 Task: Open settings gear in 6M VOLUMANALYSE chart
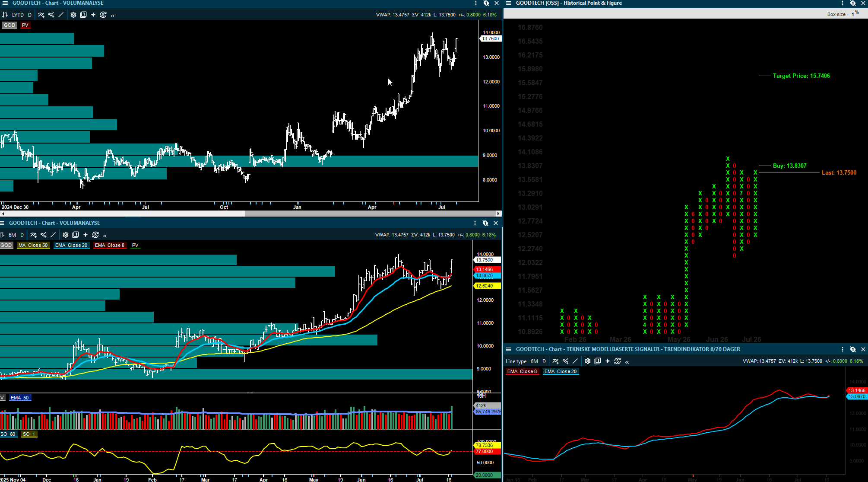[x=66, y=235]
